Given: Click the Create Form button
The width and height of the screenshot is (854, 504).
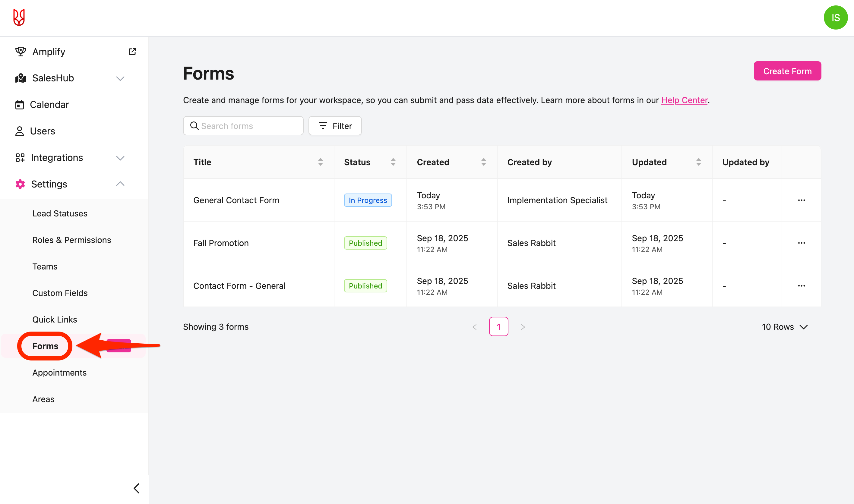Looking at the screenshot, I should (787, 71).
